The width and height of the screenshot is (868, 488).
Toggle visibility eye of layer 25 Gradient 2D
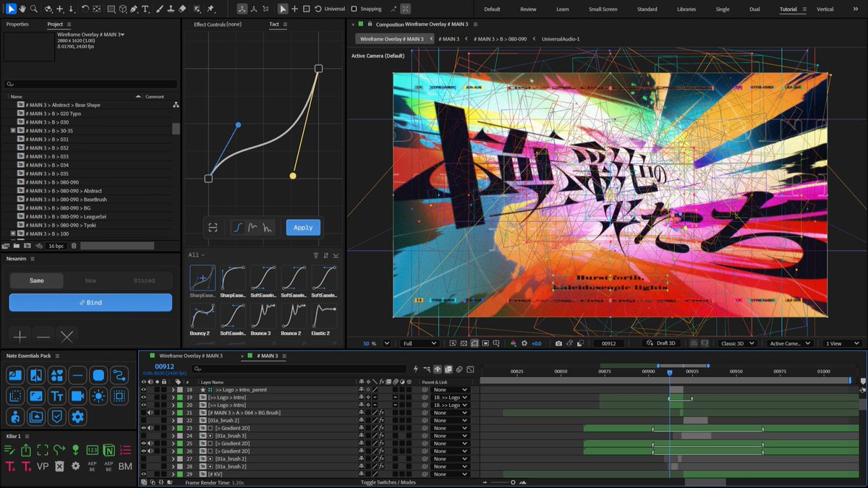143,443
